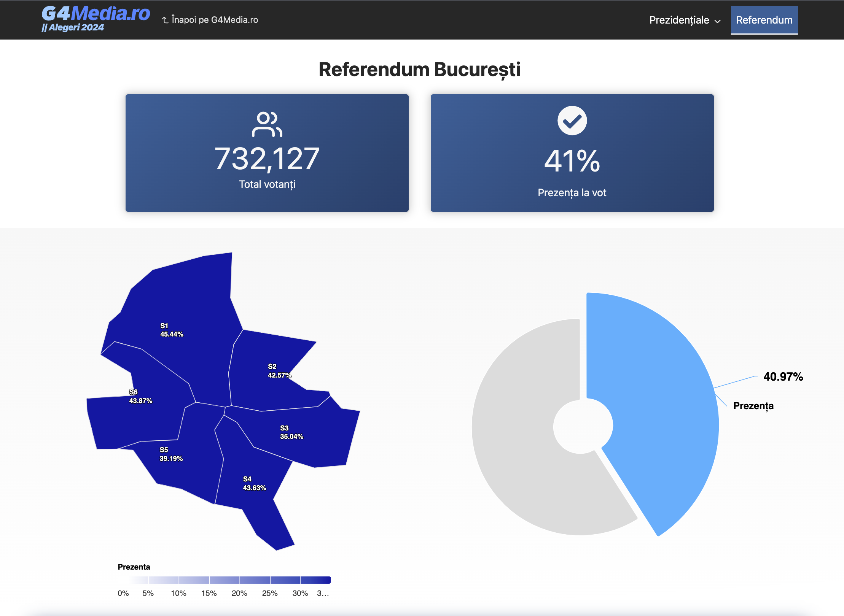Click the chevron next to Prezidențiale
The width and height of the screenshot is (844, 616).
coord(718,21)
